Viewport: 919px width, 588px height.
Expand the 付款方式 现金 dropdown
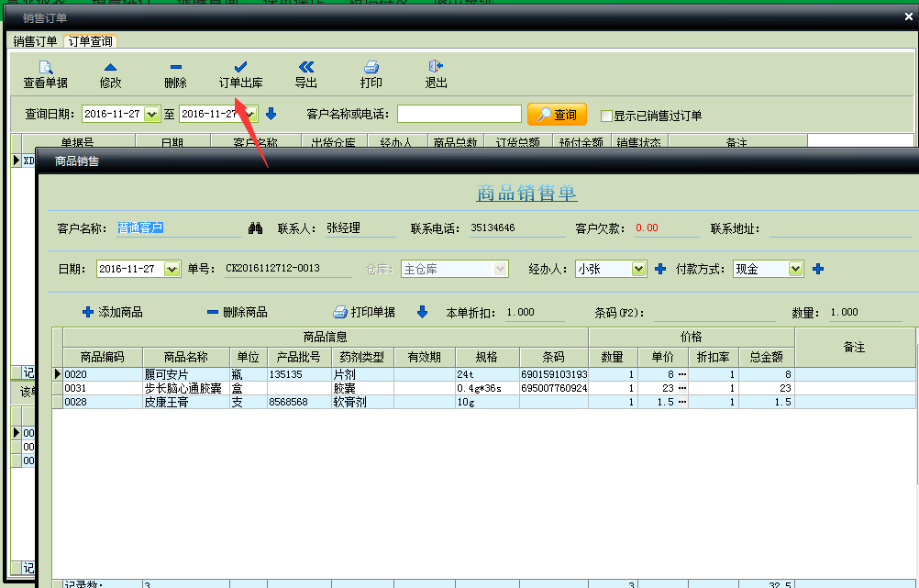pos(795,269)
